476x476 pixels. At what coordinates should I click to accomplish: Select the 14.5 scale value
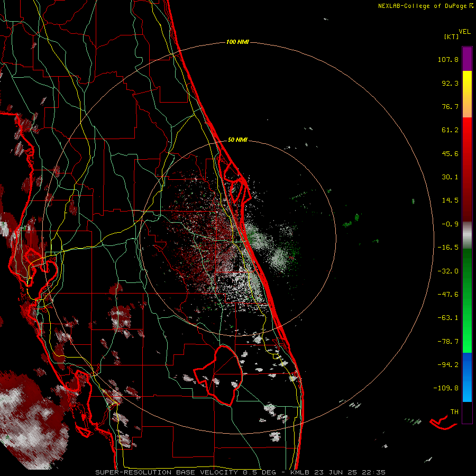(x=450, y=200)
